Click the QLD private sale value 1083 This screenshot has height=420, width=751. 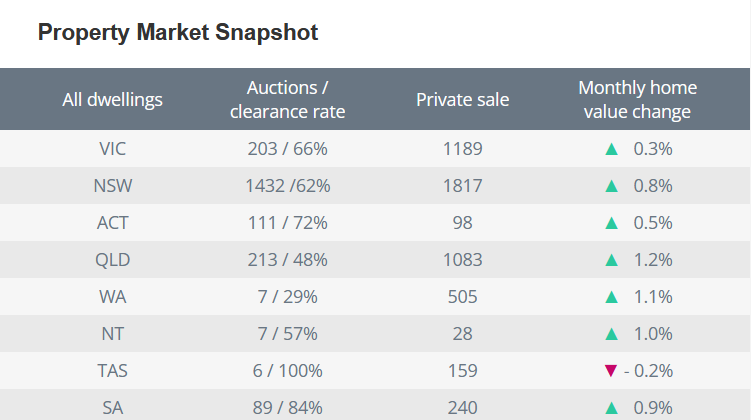click(x=462, y=260)
